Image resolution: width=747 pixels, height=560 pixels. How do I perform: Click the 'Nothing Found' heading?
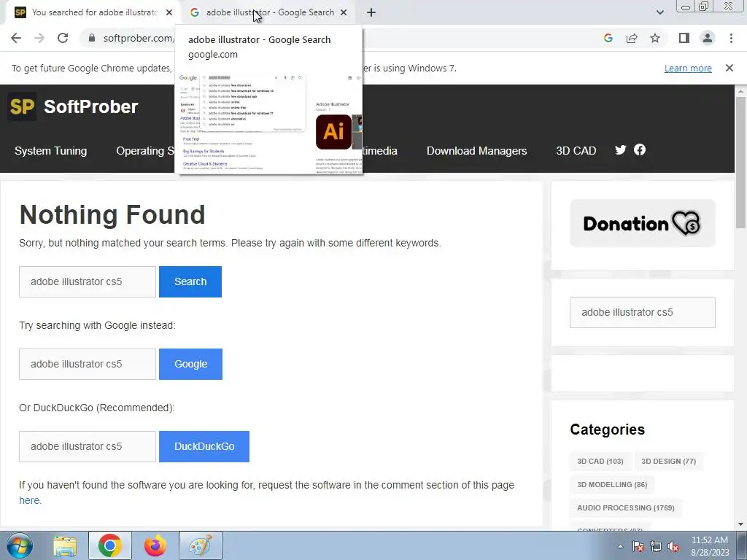112,215
